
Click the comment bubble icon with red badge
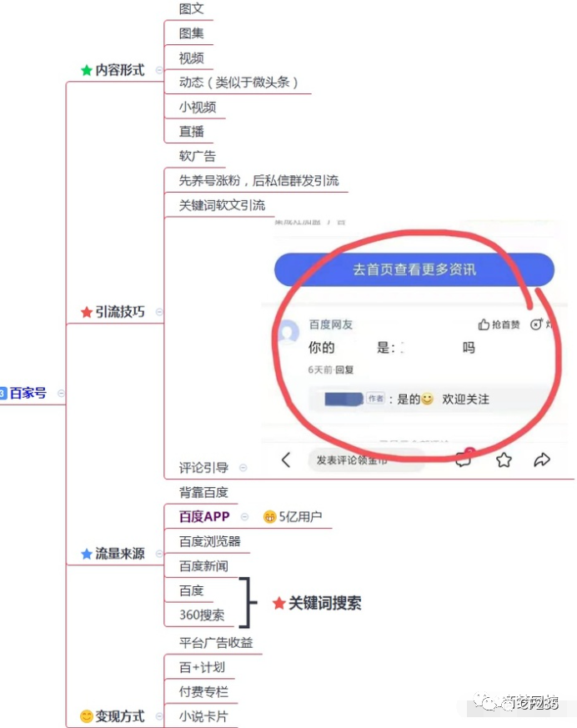tap(464, 458)
